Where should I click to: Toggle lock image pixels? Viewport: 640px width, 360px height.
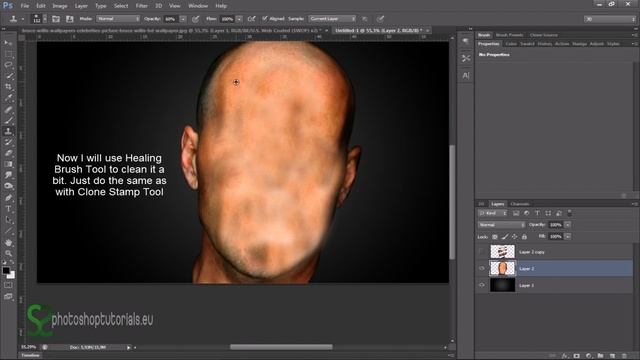coord(505,237)
